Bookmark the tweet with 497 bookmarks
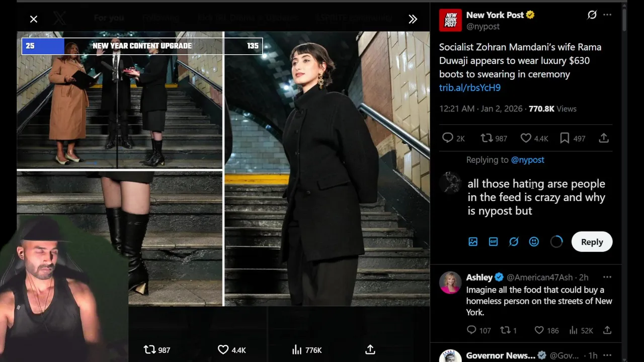The image size is (644, 362). [565, 138]
